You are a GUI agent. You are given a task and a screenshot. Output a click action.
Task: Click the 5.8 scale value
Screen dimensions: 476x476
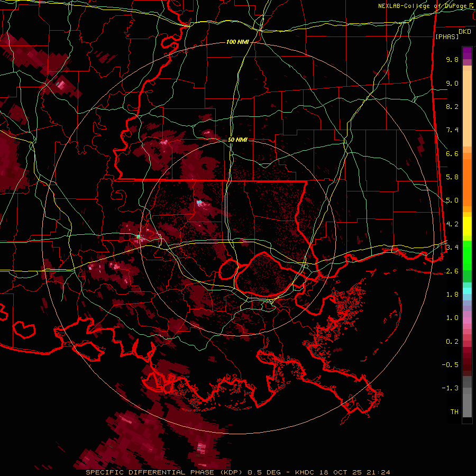tap(452, 177)
